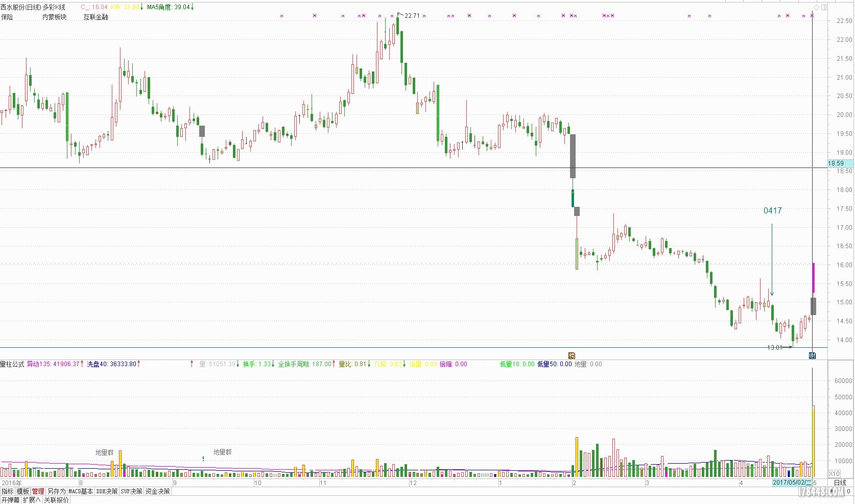This screenshot has height=504, width=855.
Task: Click the 互联金融 sector label
Action: pyautogui.click(x=96, y=17)
